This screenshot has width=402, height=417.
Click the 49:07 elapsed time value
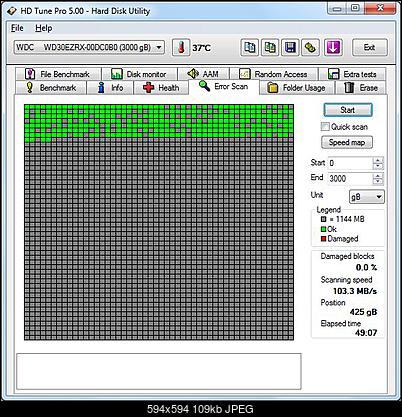366,333
